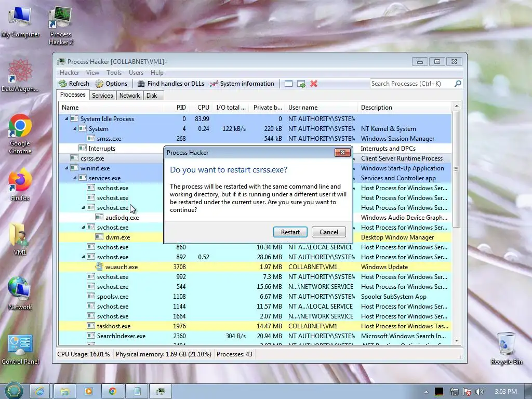Show hidden tray icons arrow
Viewport: 532px width, 399px height.
tap(426, 392)
